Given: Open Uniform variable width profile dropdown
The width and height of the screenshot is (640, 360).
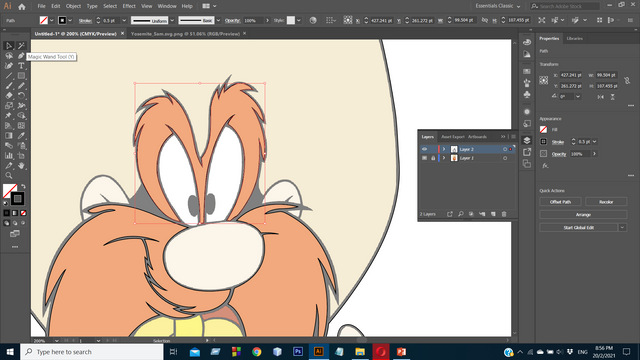Looking at the screenshot, I should 172,20.
